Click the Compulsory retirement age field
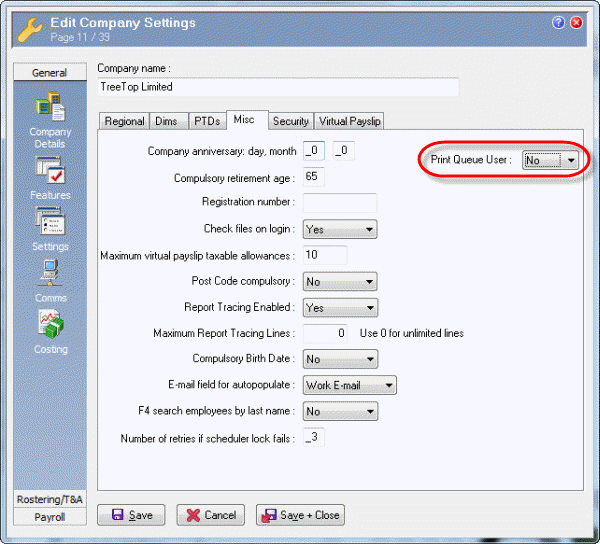The width and height of the screenshot is (600, 544). (314, 176)
